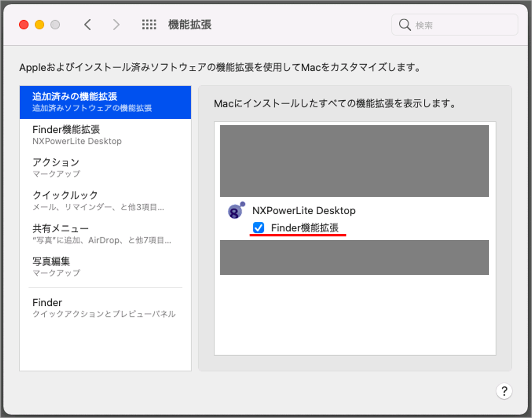Viewport: 532px width, 418px height.
Task: Click text Macにインストールしたすべての機能拡張を表示します
Action: point(335,104)
